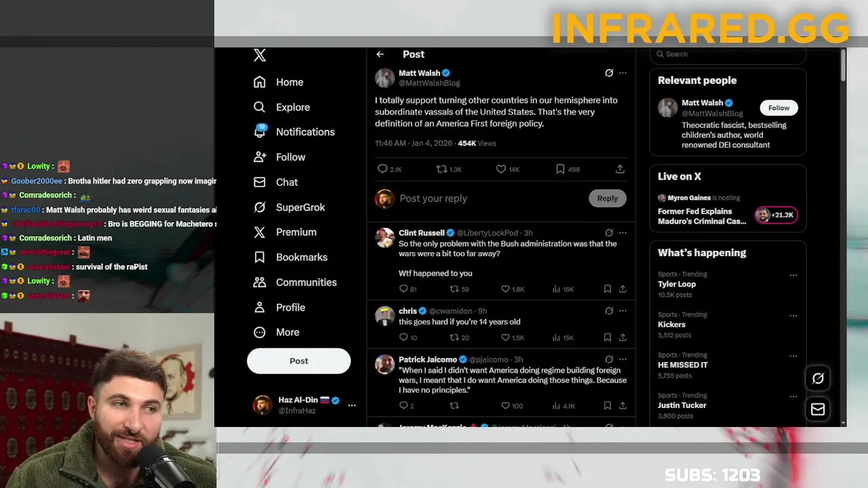The height and width of the screenshot is (488, 868).
Task: Share Clint Russell's reply
Action: click(x=623, y=289)
